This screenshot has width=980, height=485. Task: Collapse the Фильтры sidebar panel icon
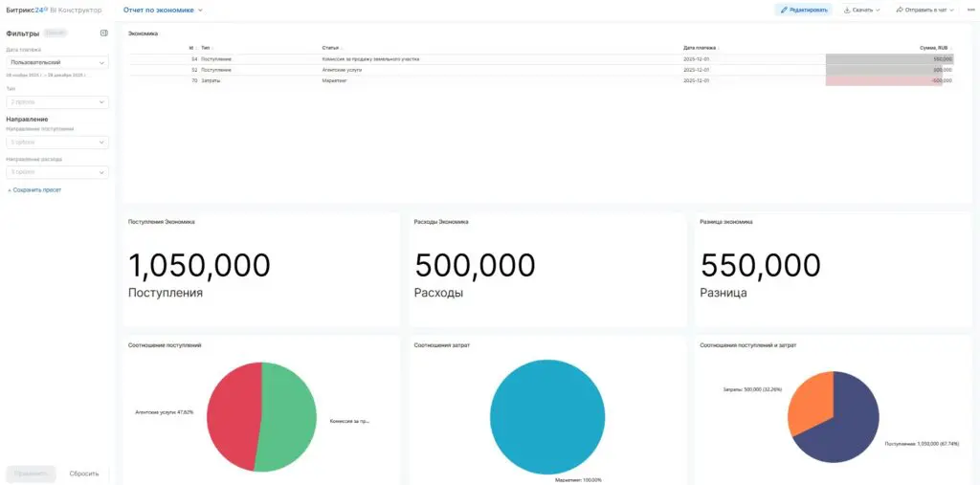coord(103,33)
